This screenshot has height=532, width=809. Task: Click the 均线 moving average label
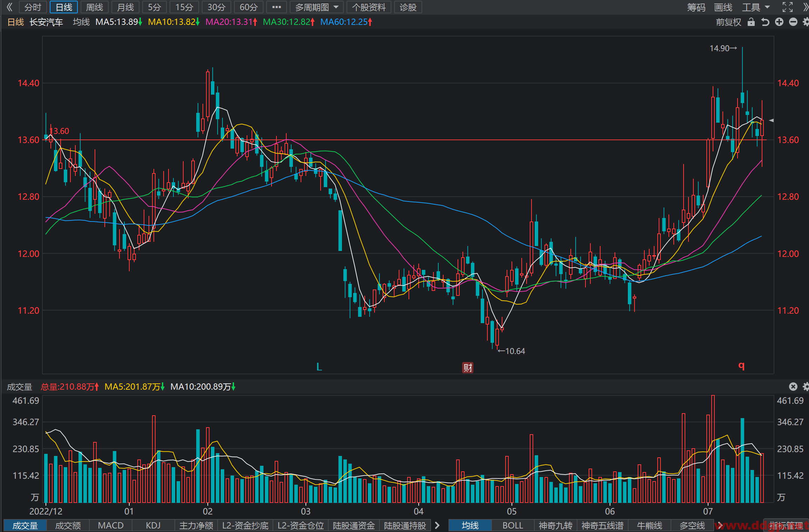coord(81,22)
